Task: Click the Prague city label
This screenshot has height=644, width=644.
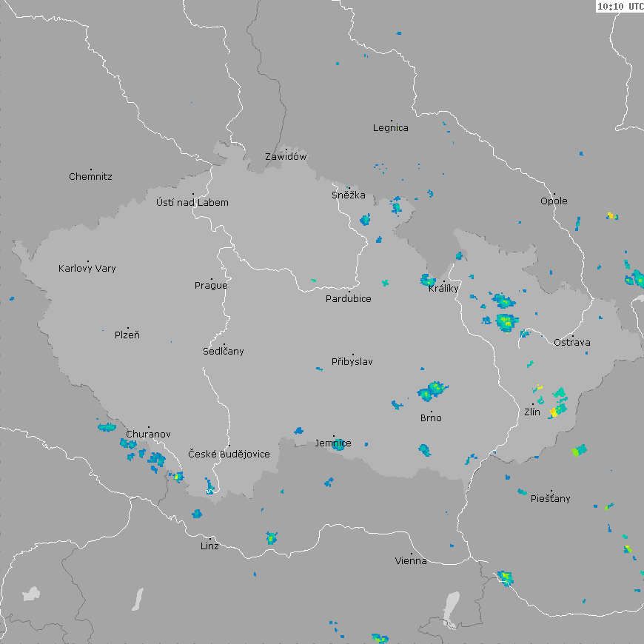Action: (x=211, y=286)
